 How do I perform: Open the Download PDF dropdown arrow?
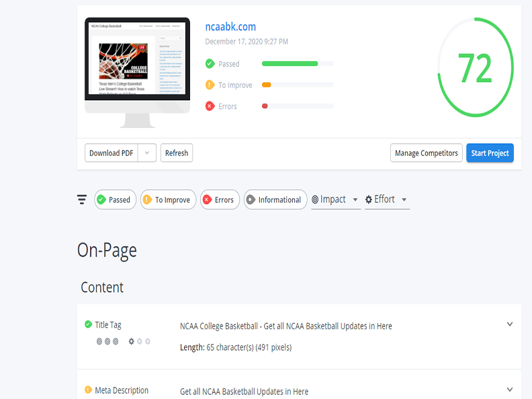tap(147, 153)
